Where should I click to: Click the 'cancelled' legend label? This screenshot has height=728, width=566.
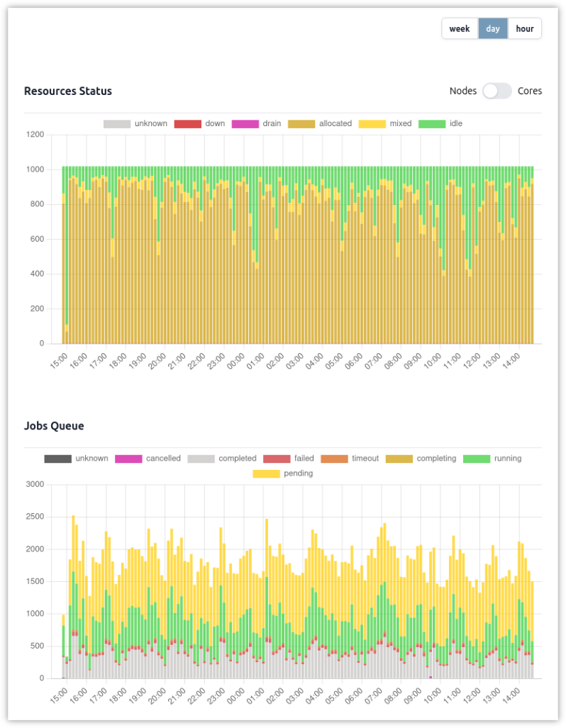point(163,458)
